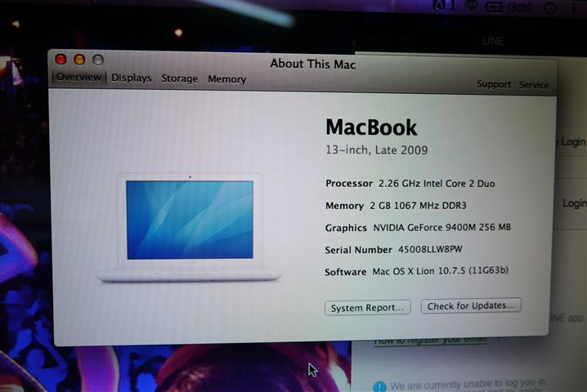
Task: Click the battery icon in the menu bar
Action: [x=494, y=7]
